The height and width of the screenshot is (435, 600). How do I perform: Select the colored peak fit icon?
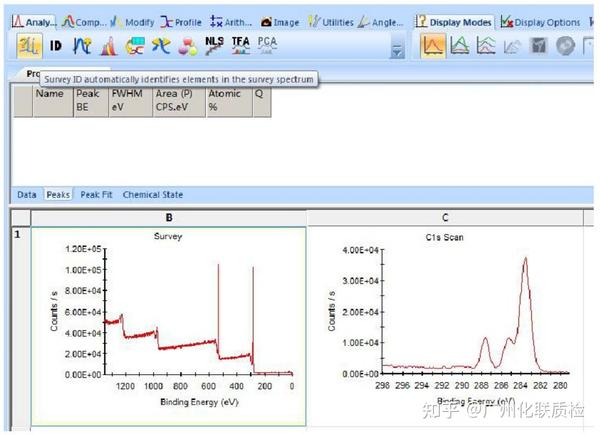click(x=109, y=46)
